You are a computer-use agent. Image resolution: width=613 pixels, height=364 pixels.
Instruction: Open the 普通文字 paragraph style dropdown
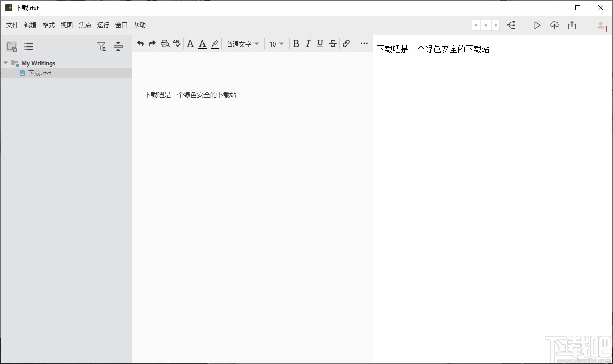pyautogui.click(x=242, y=44)
